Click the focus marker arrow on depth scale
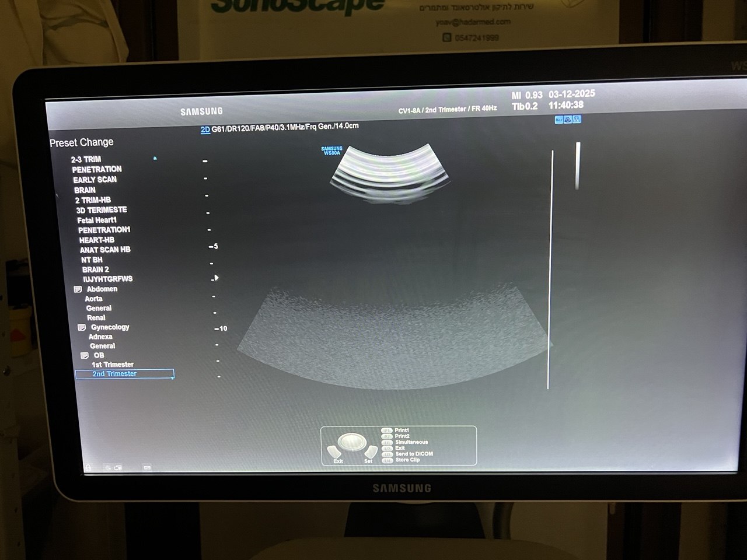The width and height of the screenshot is (747, 560). [217, 278]
